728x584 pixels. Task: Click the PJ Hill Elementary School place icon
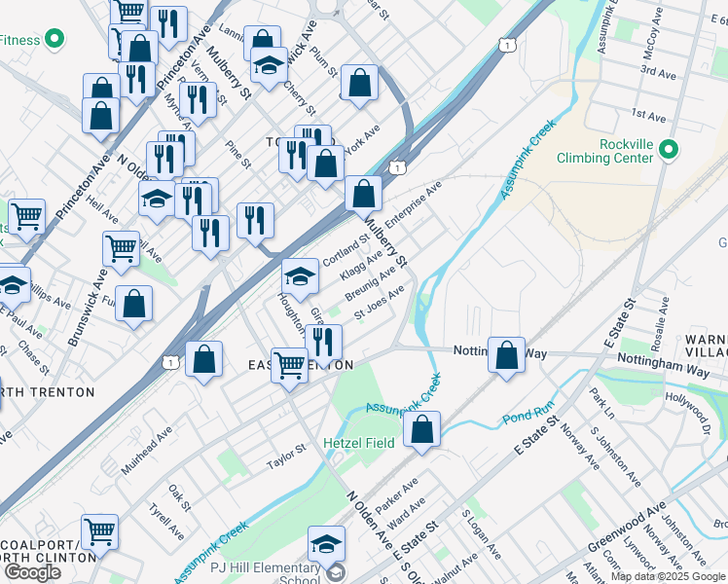point(335,573)
